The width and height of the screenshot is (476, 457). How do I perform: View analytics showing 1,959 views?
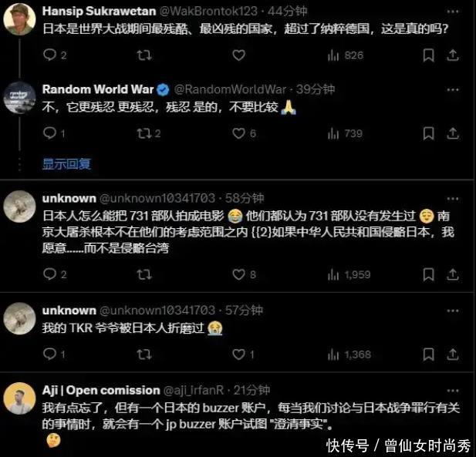(349, 275)
